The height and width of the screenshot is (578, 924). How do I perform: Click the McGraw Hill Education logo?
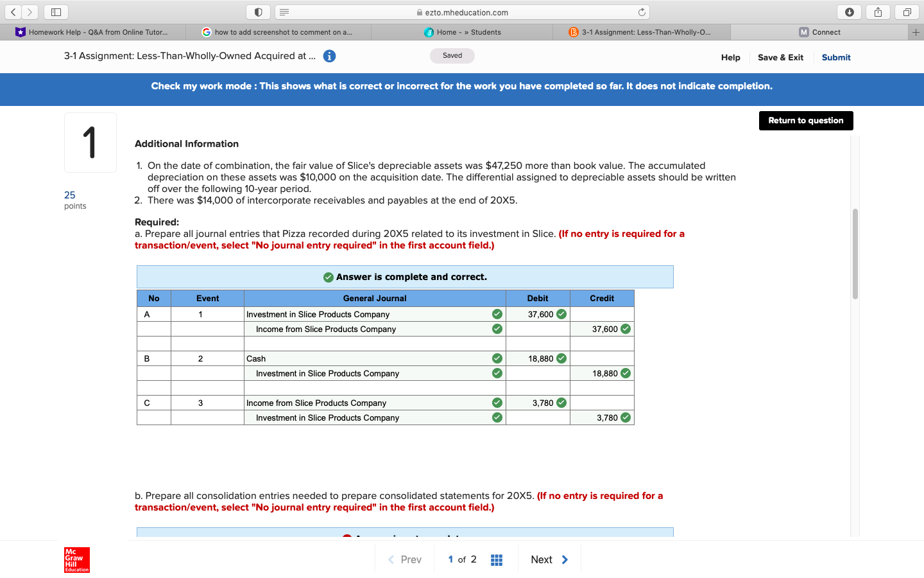point(77,560)
